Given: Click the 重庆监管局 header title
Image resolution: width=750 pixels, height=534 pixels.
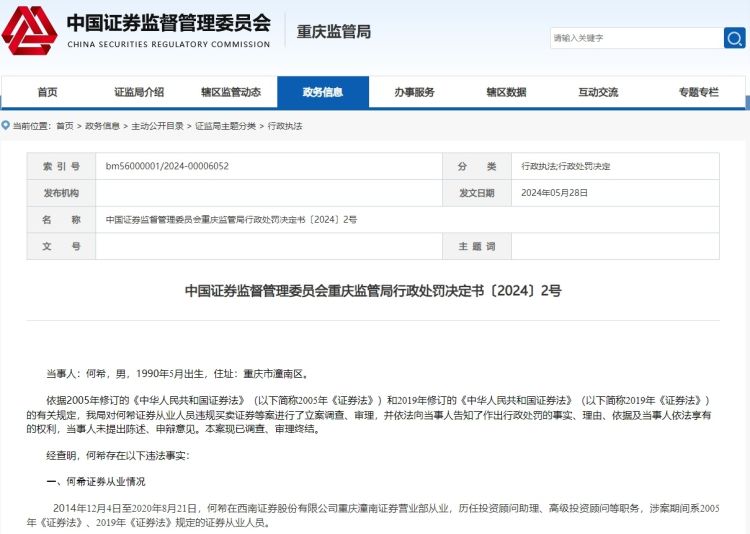Looking at the screenshot, I should click(334, 31).
